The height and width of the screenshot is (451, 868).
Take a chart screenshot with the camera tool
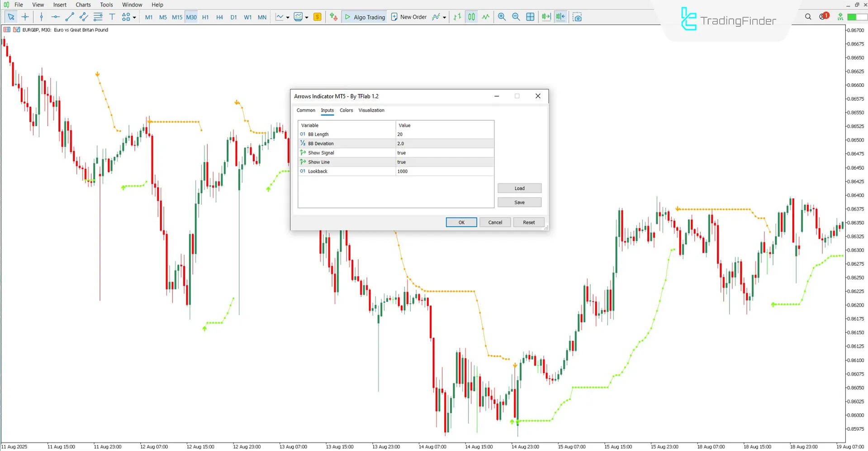pos(577,17)
